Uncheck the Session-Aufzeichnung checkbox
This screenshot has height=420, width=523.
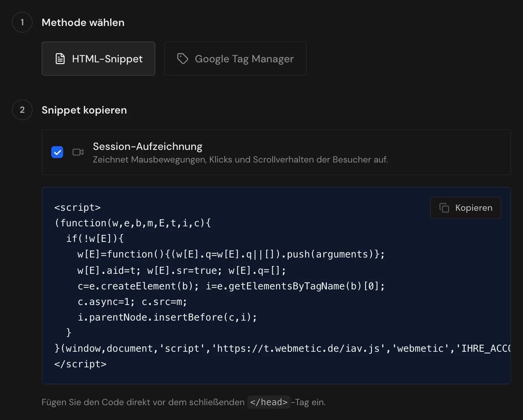[57, 152]
